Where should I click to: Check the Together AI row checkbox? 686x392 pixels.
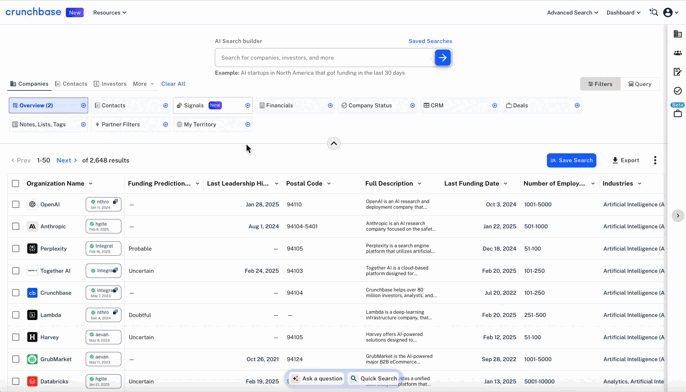[16, 271]
